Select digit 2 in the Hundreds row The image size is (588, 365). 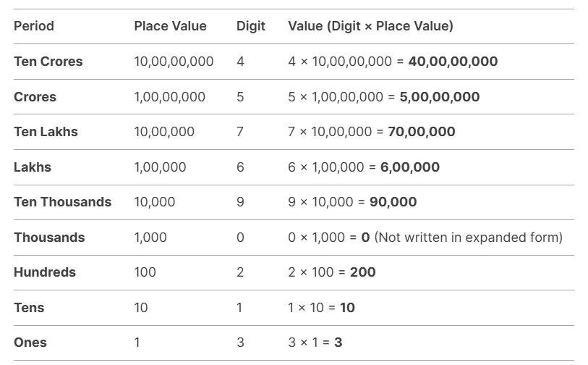[x=240, y=272]
